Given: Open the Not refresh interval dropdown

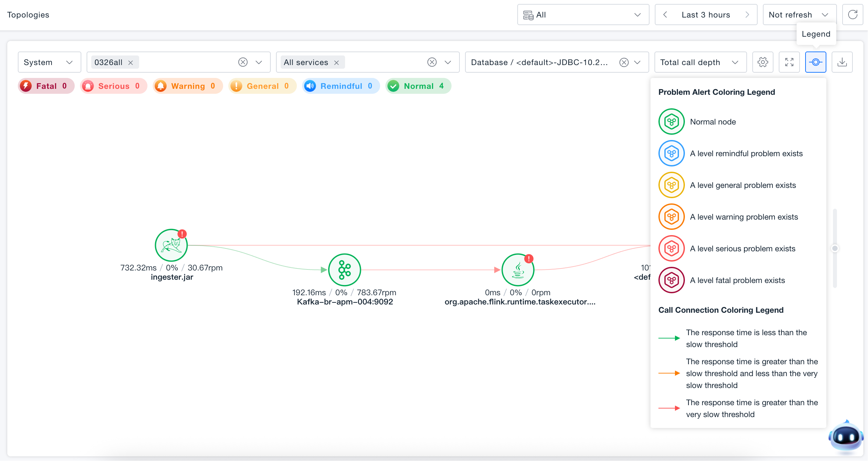Looking at the screenshot, I should 800,15.
